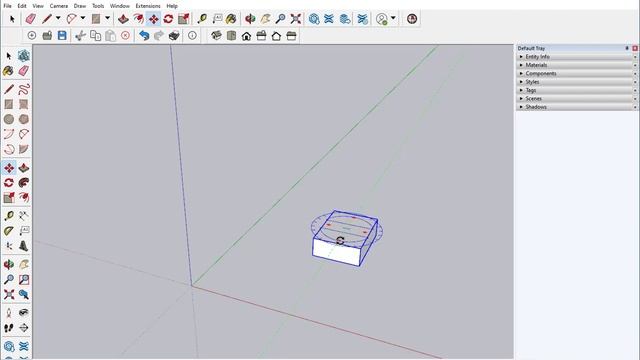
Task: Select the Axes tool
Action: 9,246
